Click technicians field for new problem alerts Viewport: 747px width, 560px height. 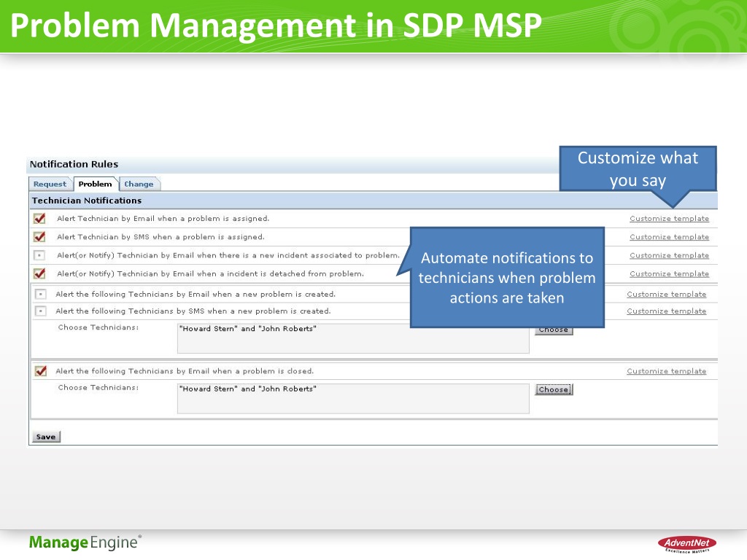353,338
